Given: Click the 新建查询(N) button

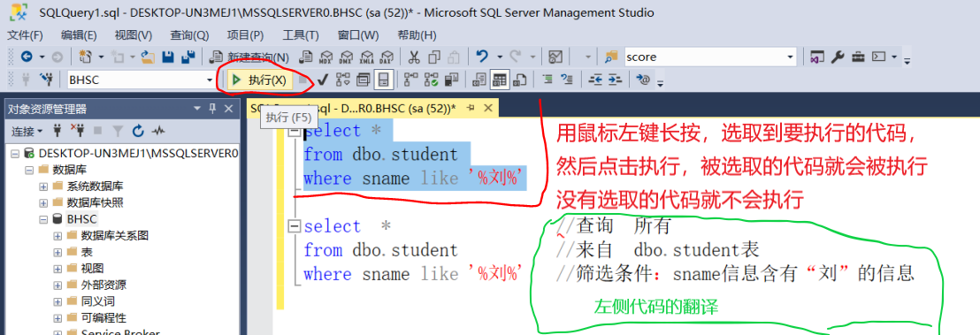Looking at the screenshot, I should click(249, 57).
